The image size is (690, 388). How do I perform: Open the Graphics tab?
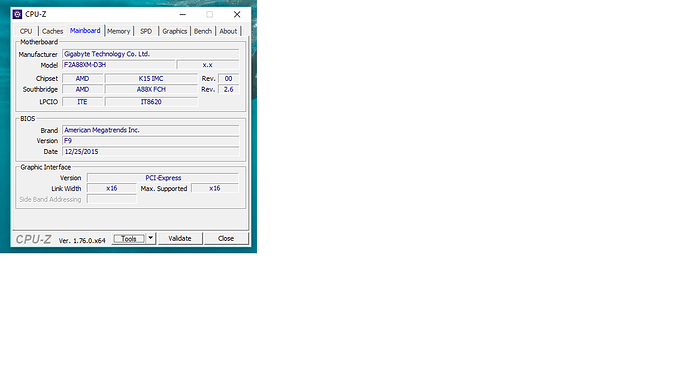tap(174, 31)
